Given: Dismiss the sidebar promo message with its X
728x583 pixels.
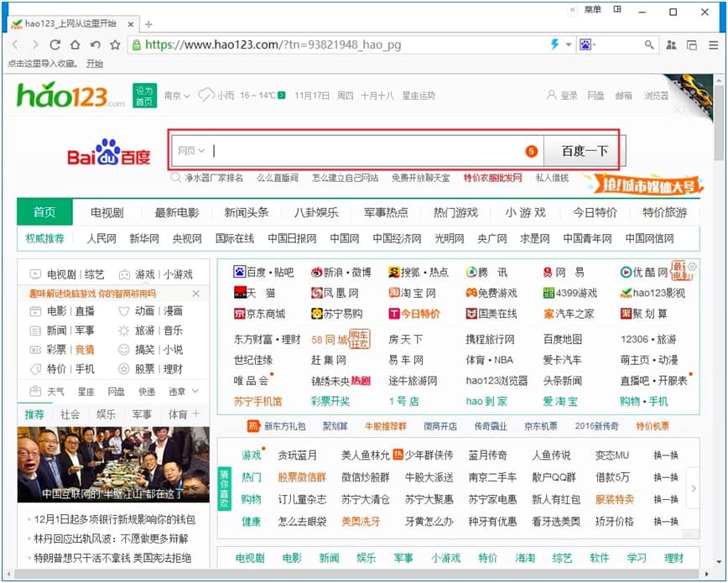Looking at the screenshot, I should point(195,294).
